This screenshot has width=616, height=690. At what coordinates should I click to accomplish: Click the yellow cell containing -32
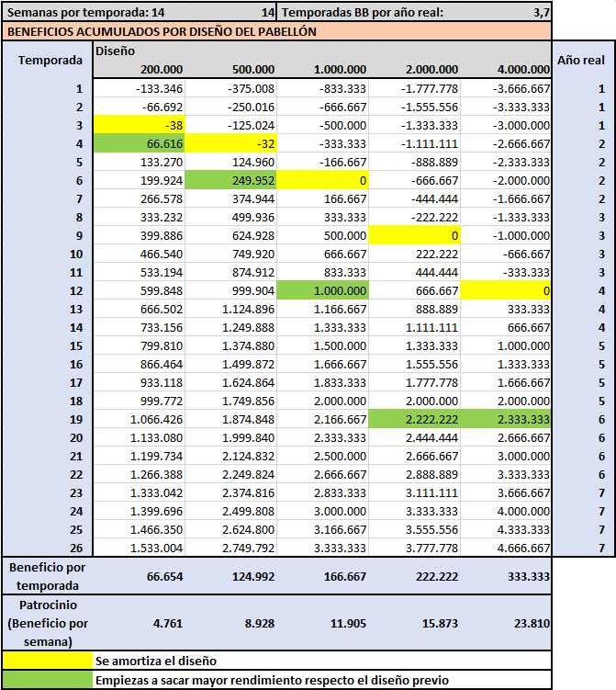tap(231, 144)
